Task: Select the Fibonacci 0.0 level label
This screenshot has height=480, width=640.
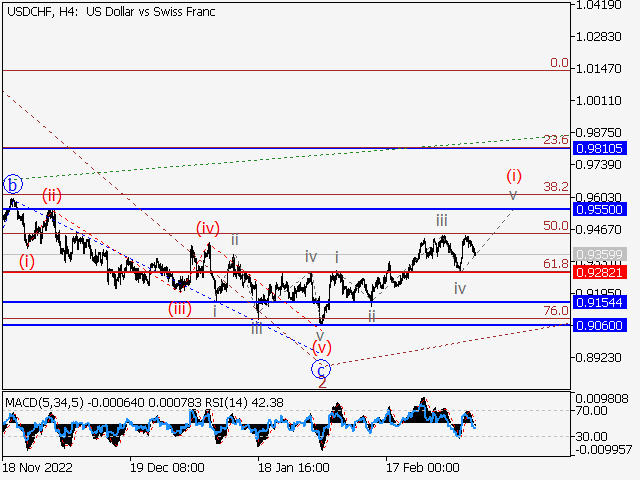Action: 559,62
